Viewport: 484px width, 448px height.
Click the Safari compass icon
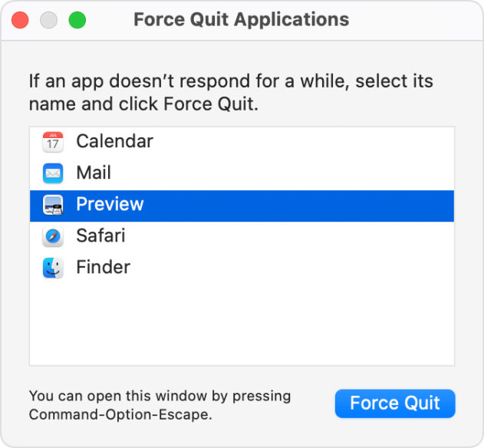pyautogui.click(x=53, y=236)
